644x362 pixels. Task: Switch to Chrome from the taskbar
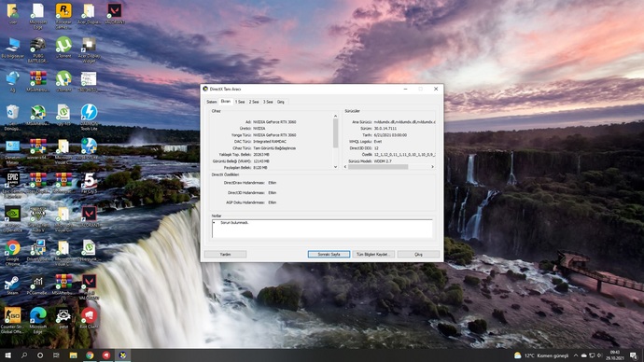coord(90,355)
